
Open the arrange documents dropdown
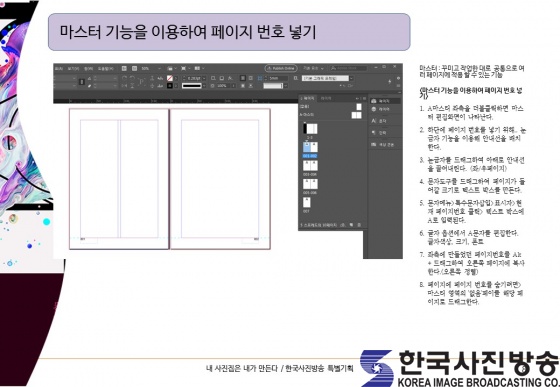(x=199, y=68)
